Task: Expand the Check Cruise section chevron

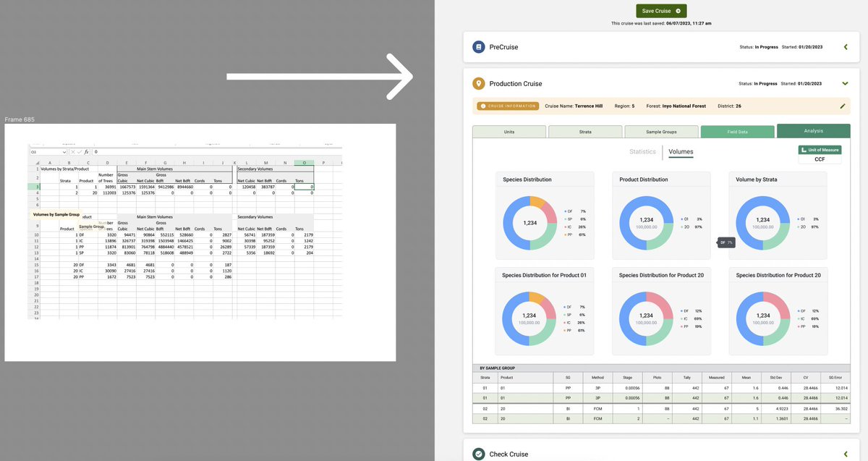Action: click(x=845, y=454)
